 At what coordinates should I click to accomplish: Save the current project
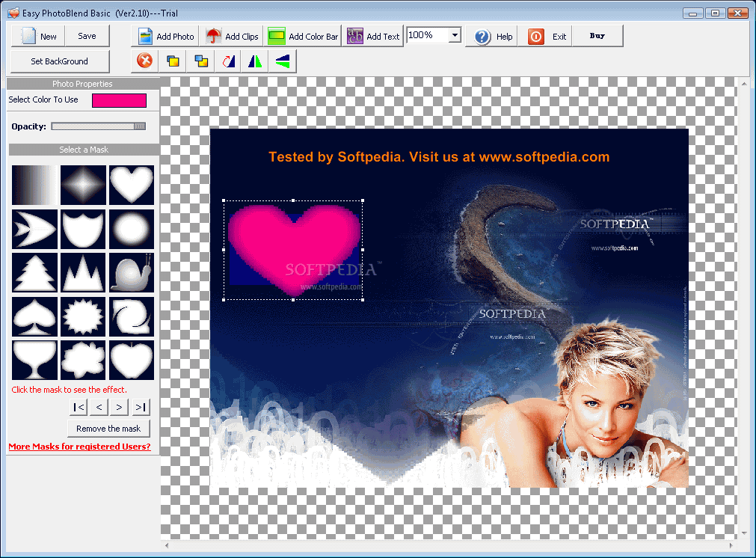[87, 36]
